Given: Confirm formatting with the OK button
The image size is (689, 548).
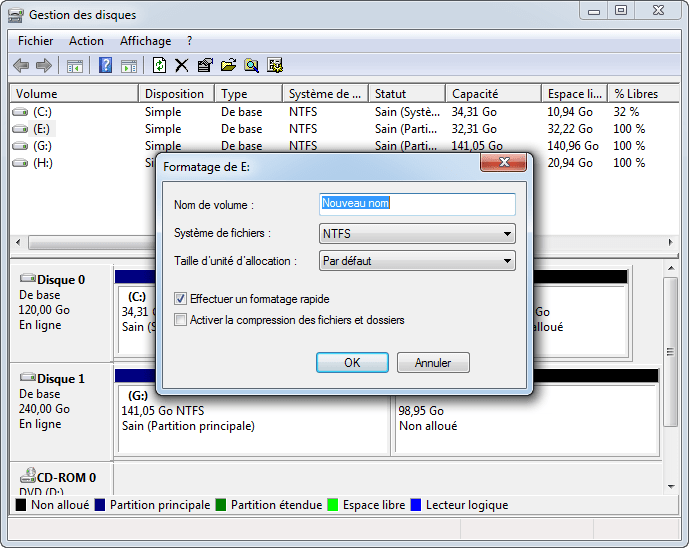Looking at the screenshot, I should coord(352,363).
